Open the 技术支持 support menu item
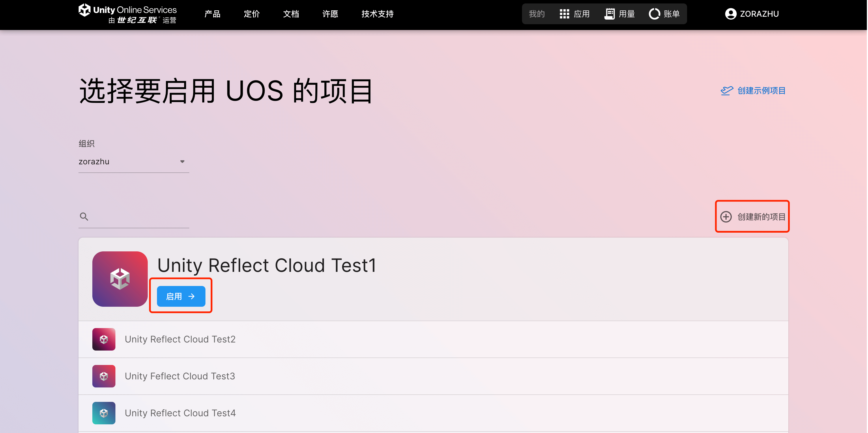868x433 pixels. click(x=377, y=14)
